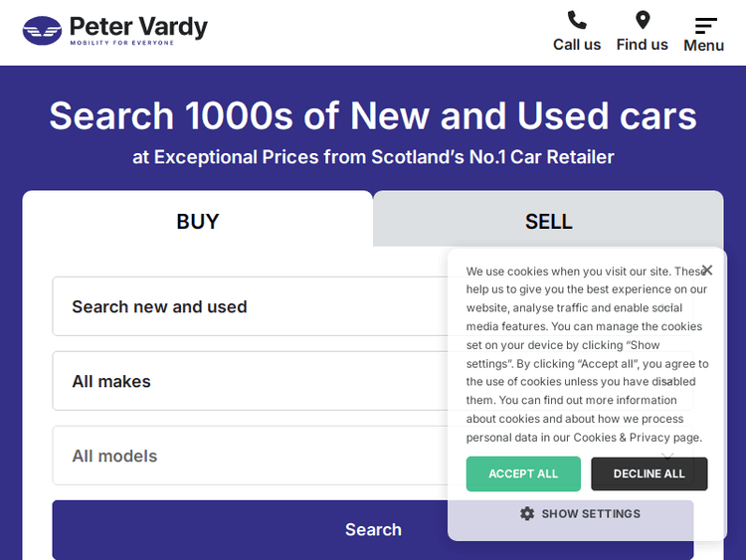Click the Search 1000s of cars heading
The image size is (746, 560).
[373, 116]
